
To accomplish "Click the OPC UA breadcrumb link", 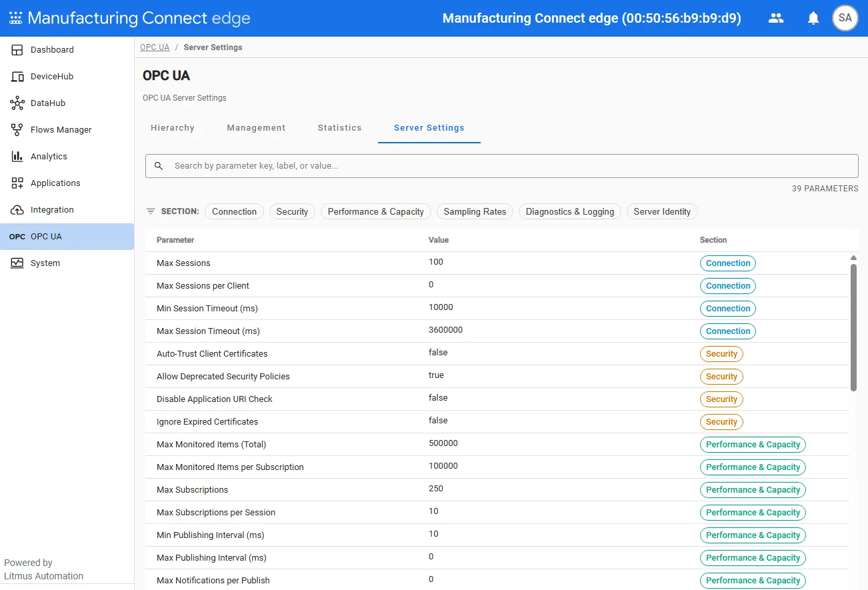I will 155,47.
